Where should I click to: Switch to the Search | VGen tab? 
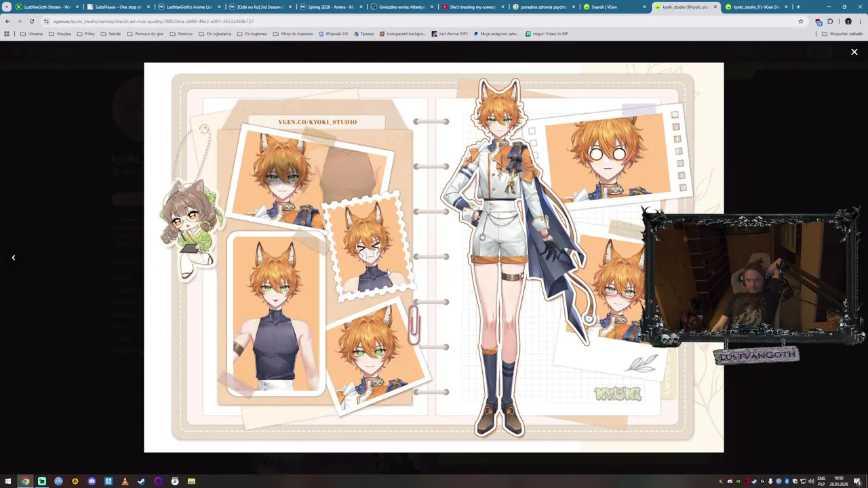point(614,7)
